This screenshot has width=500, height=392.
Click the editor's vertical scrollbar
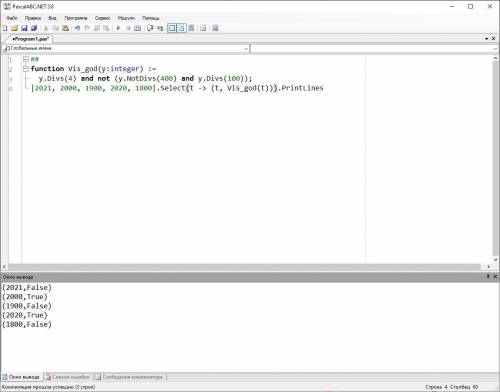495,159
